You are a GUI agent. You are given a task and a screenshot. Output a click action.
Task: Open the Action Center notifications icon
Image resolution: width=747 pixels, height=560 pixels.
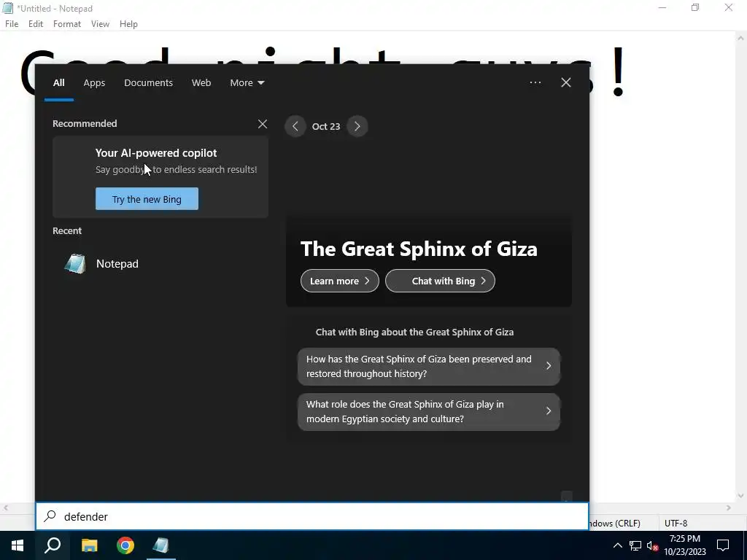[723, 545]
